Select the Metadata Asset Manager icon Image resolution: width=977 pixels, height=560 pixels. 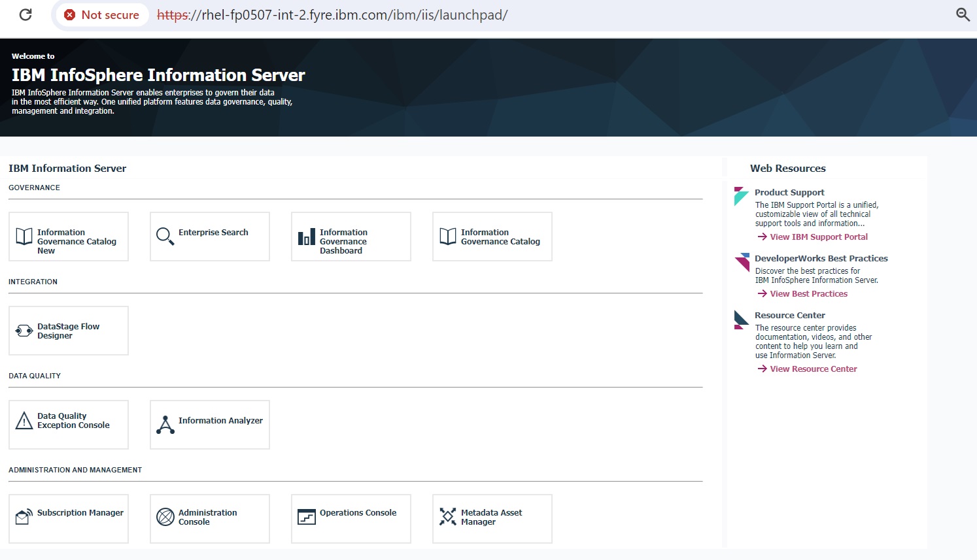[447, 516]
